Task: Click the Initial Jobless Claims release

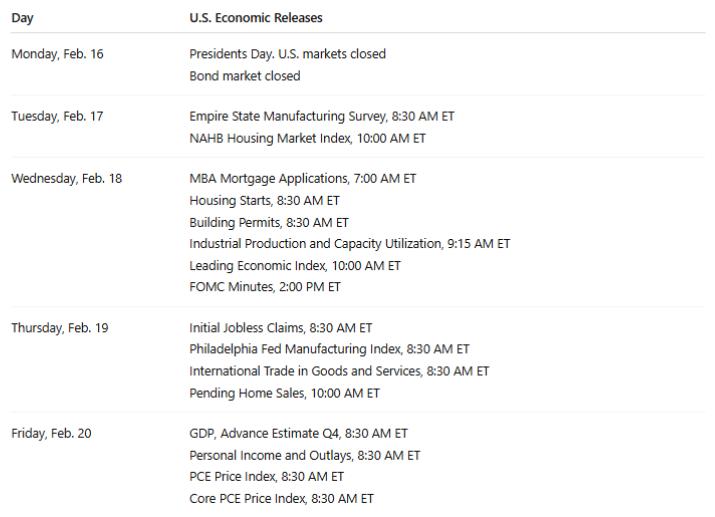Action: point(282,328)
